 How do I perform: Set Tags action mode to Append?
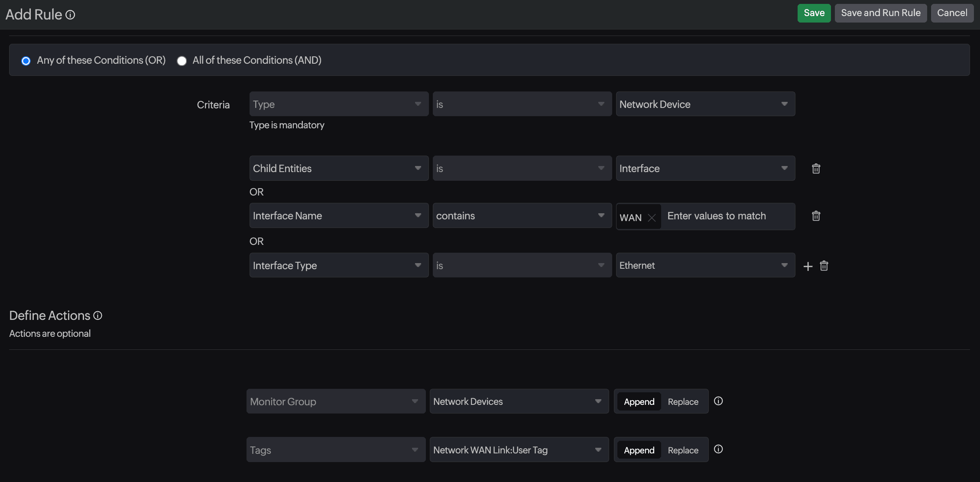coord(639,450)
